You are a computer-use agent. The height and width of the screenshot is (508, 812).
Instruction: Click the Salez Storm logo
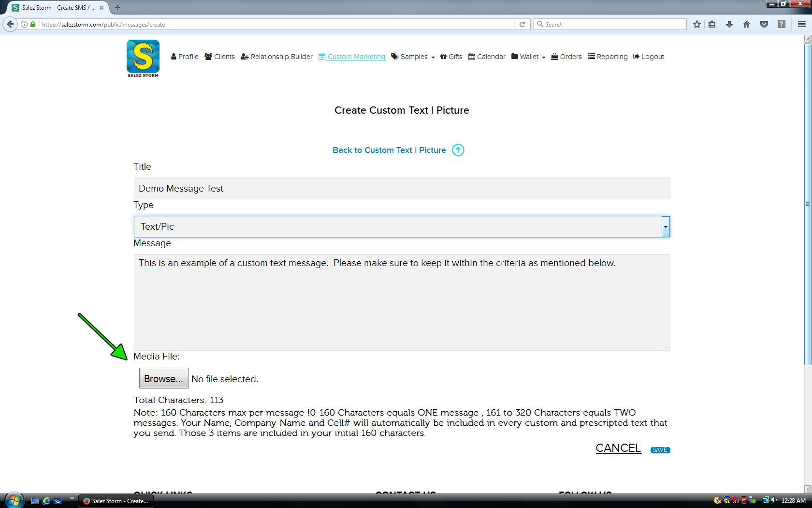(x=143, y=58)
